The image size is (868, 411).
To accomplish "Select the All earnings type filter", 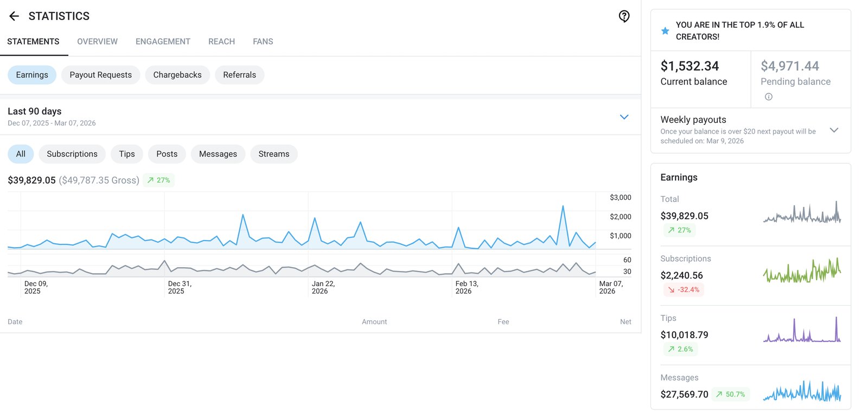I will click(21, 154).
